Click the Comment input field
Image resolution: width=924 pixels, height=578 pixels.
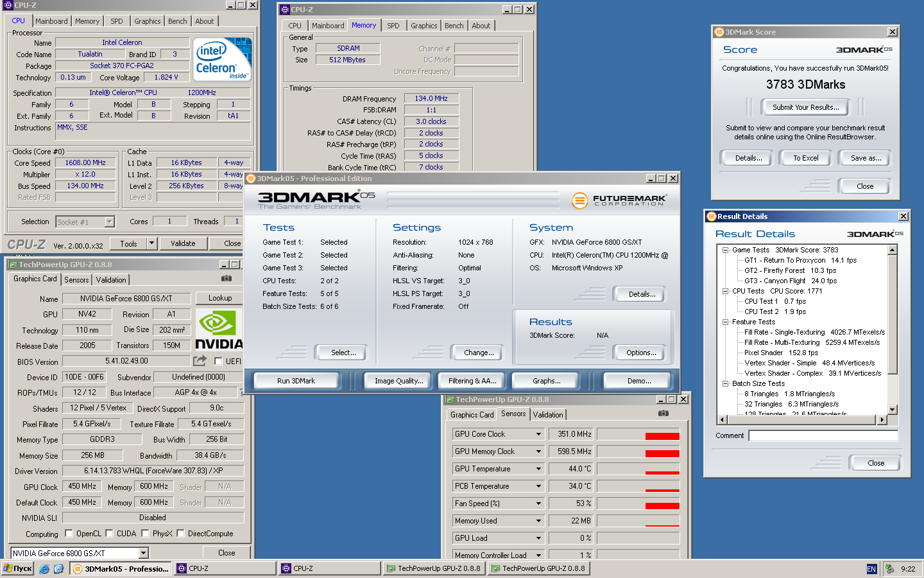[823, 435]
